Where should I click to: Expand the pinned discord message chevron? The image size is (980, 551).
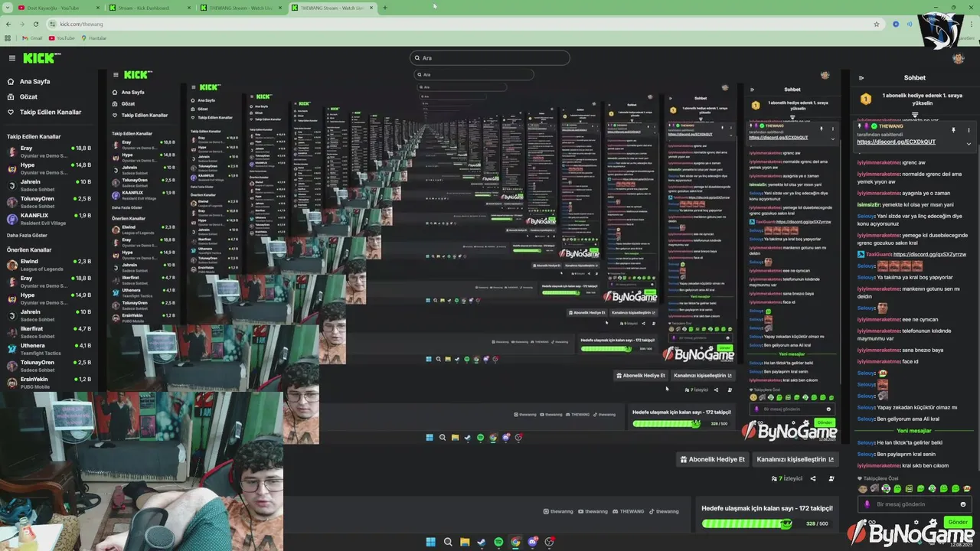point(969,143)
